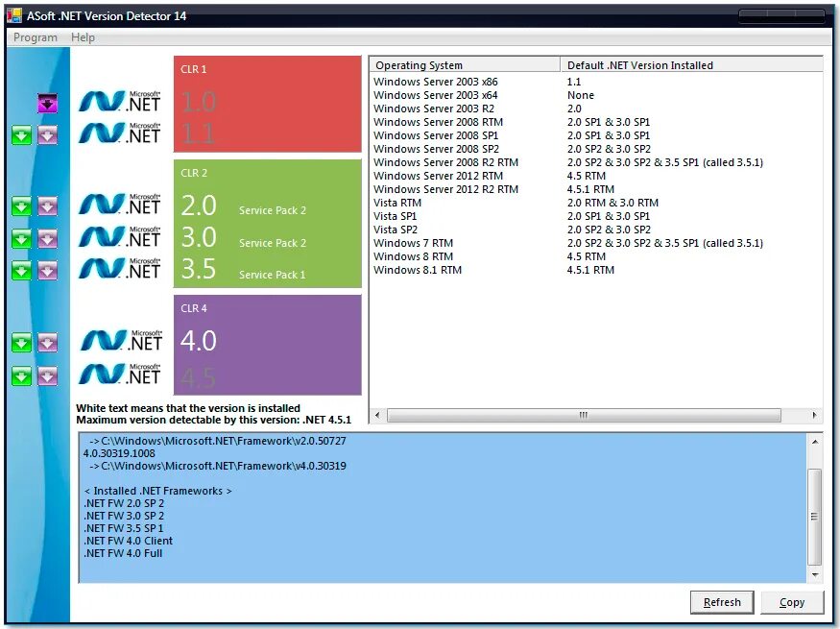
Task: Sort by the Operating System column header
Action: pos(465,65)
